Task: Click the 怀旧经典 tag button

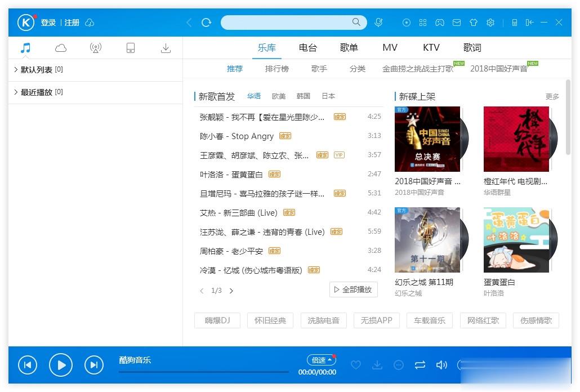Action: pyautogui.click(x=270, y=320)
